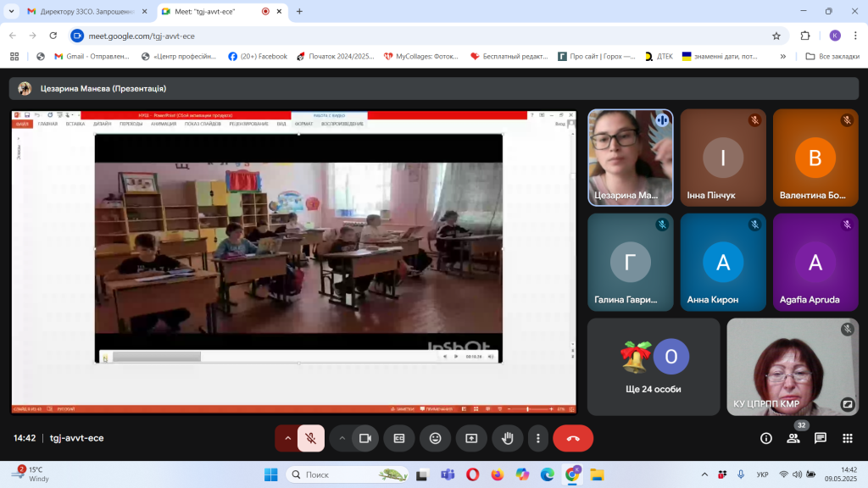This screenshot has height=488, width=868.
Task: Open the ПОКАЗ СЛАЙДОВ tab in shared PowerPoint
Action: 203,124
